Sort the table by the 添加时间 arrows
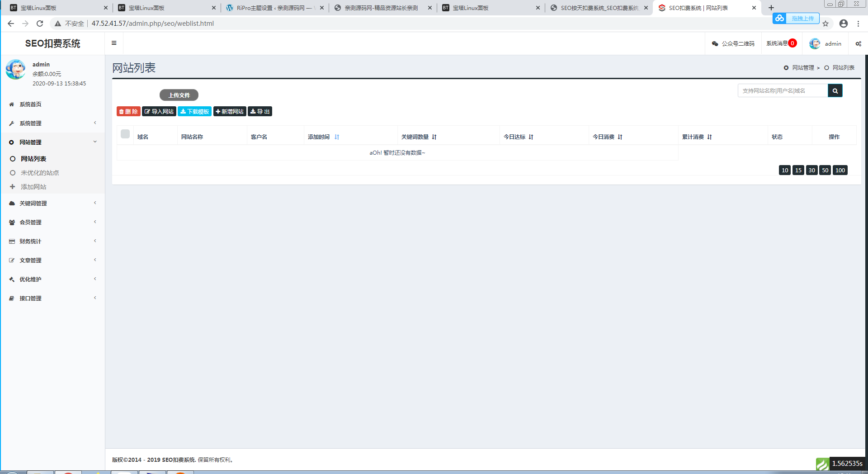This screenshot has width=868, height=474. [337, 137]
